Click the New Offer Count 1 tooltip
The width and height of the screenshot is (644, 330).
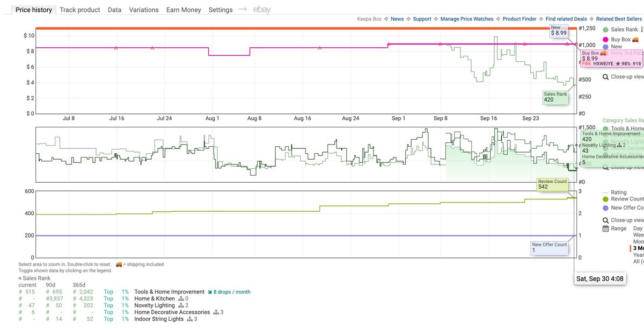point(550,248)
